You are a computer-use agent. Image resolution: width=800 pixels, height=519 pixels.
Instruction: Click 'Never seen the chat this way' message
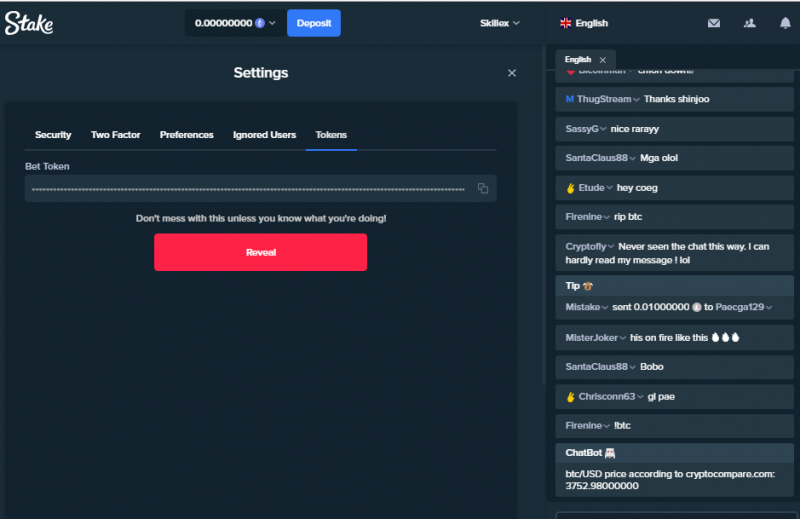[674, 253]
